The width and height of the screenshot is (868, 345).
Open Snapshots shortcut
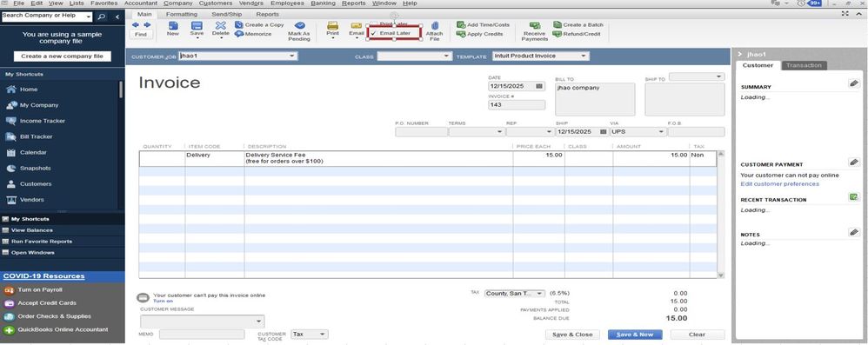point(35,168)
